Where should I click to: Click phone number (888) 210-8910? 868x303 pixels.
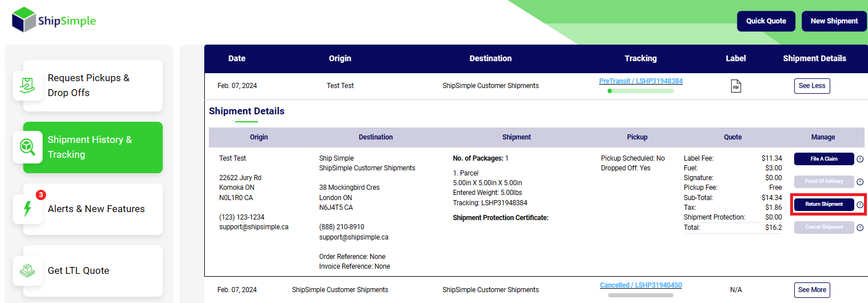342,227
